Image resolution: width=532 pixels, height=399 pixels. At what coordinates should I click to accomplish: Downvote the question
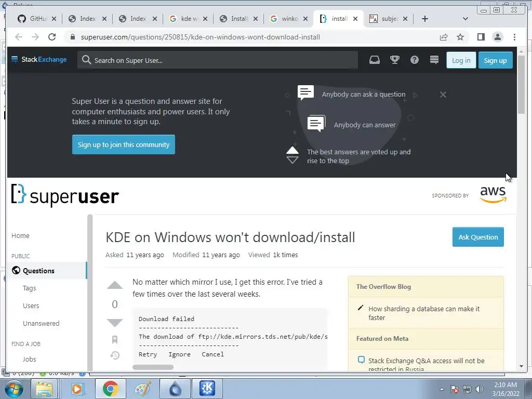(x=115, y=323)
